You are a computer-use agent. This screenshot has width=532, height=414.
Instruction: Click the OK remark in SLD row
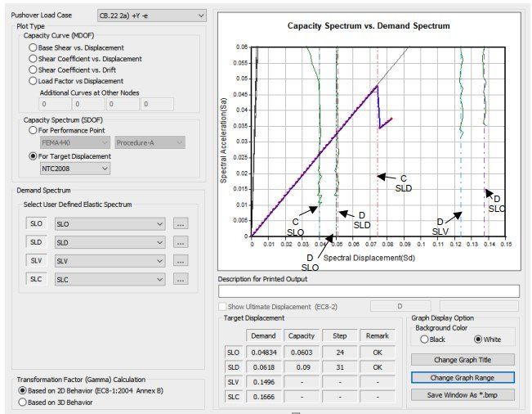pos(378,367)
